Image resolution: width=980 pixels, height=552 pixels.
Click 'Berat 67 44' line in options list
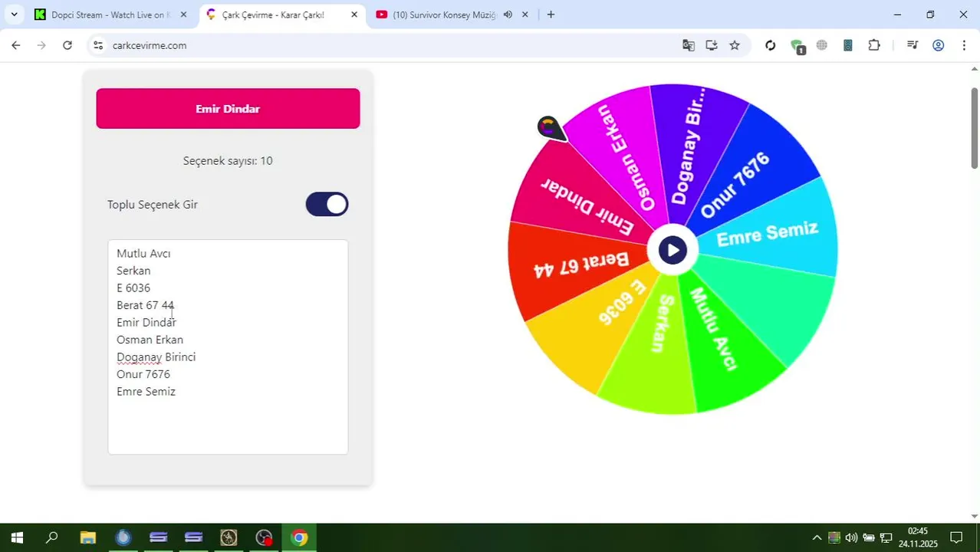146,305
